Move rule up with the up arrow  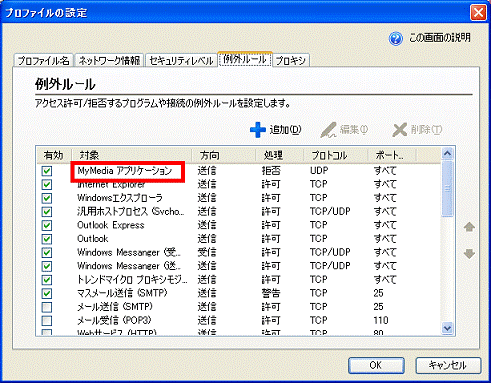[x=469, y=227]
